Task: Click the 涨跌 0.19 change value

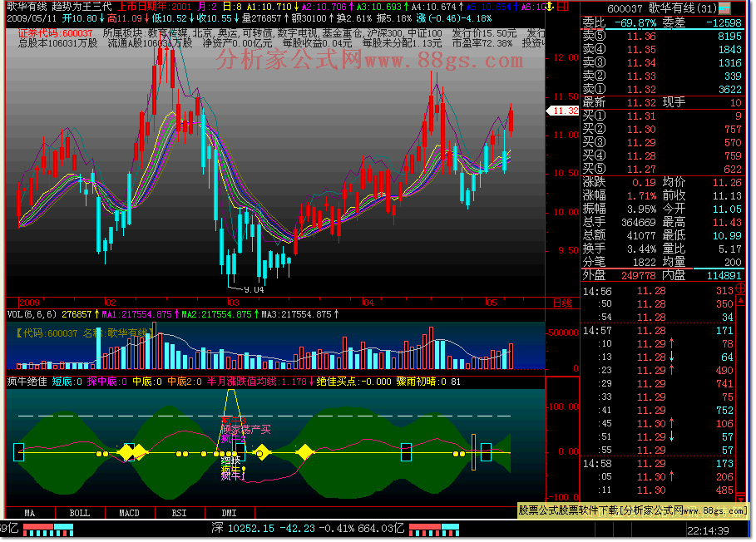Action: 645,183
